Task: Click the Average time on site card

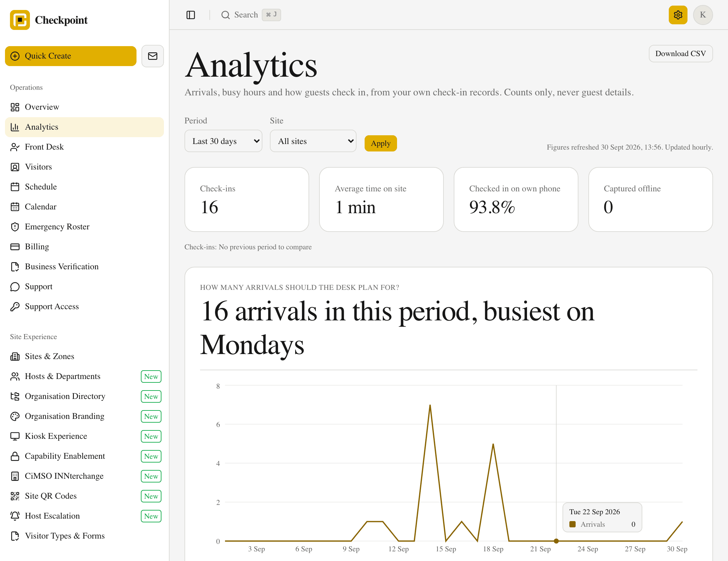Action: [381, 199]
